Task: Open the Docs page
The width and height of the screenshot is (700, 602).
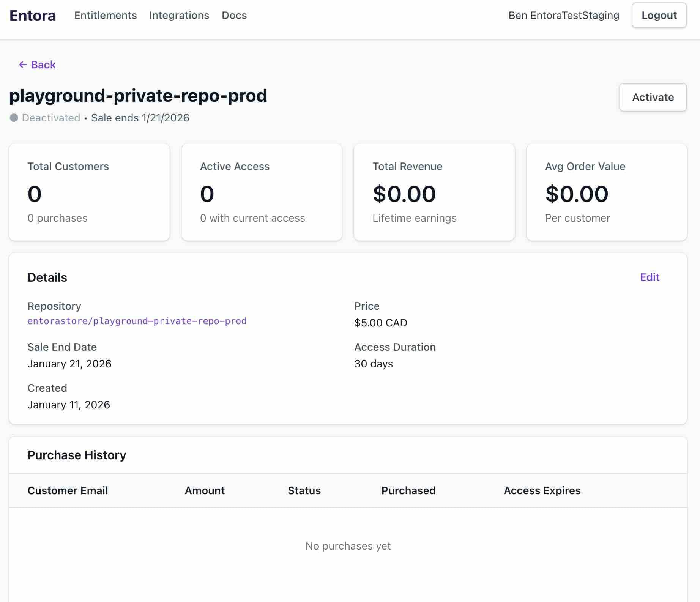Action: coord(234,15)
